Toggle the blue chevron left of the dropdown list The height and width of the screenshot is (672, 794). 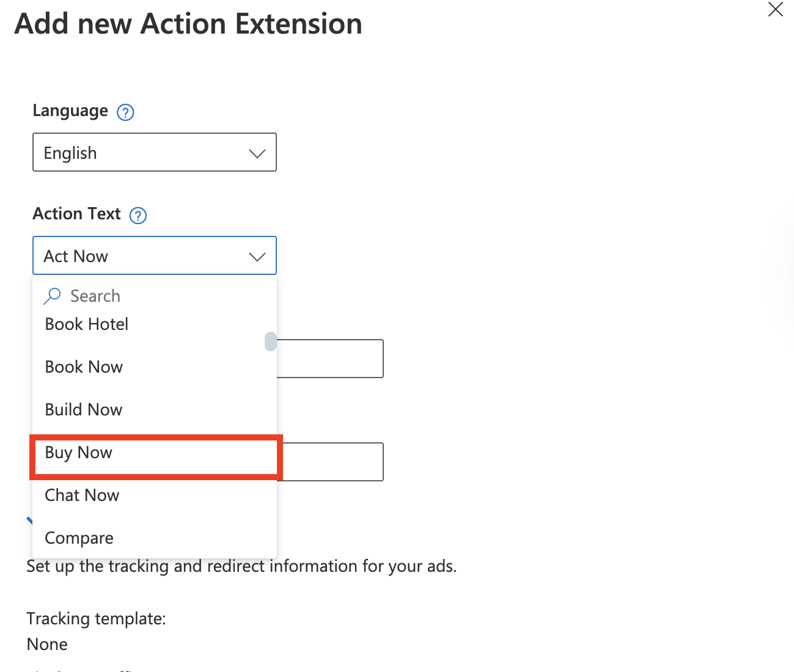click(x=29, y=520)
